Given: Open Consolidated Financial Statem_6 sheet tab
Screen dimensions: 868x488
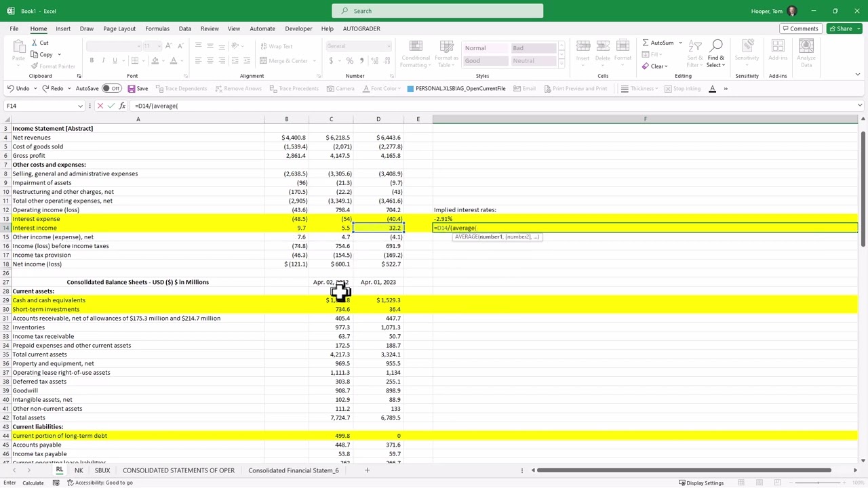Looking at the screenshot, I should (x=293, y=470).
